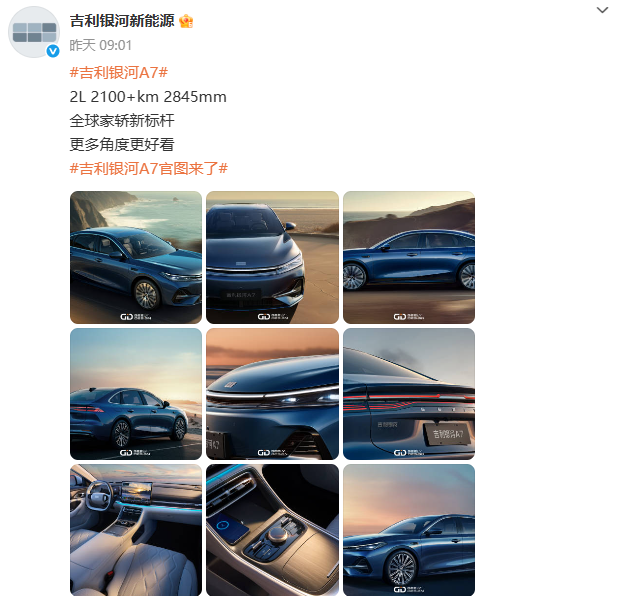Click the license plate 吉利银河A7 in taillight photo
The image size is (617, 596).
[x=448, y=434]
